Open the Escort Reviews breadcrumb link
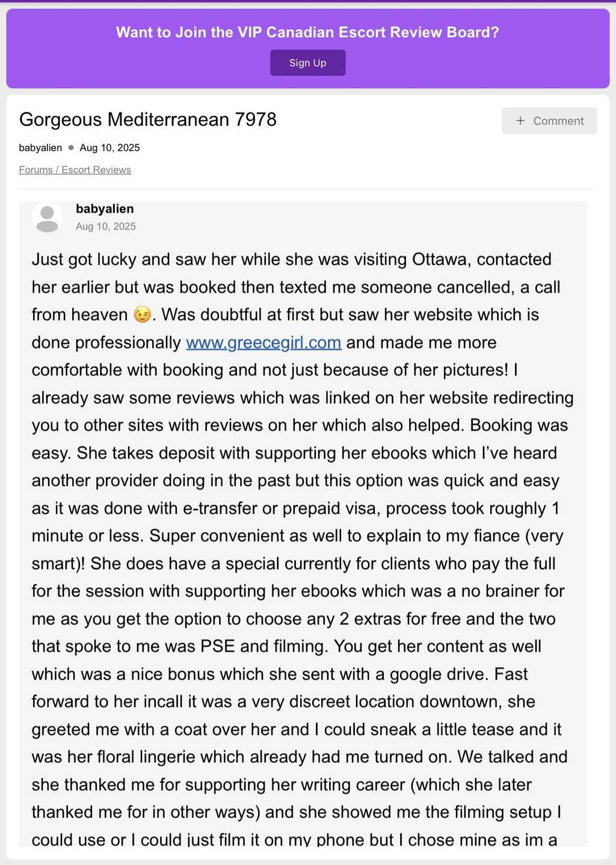The width and height of the screenshot is (616, 865). 96,170
